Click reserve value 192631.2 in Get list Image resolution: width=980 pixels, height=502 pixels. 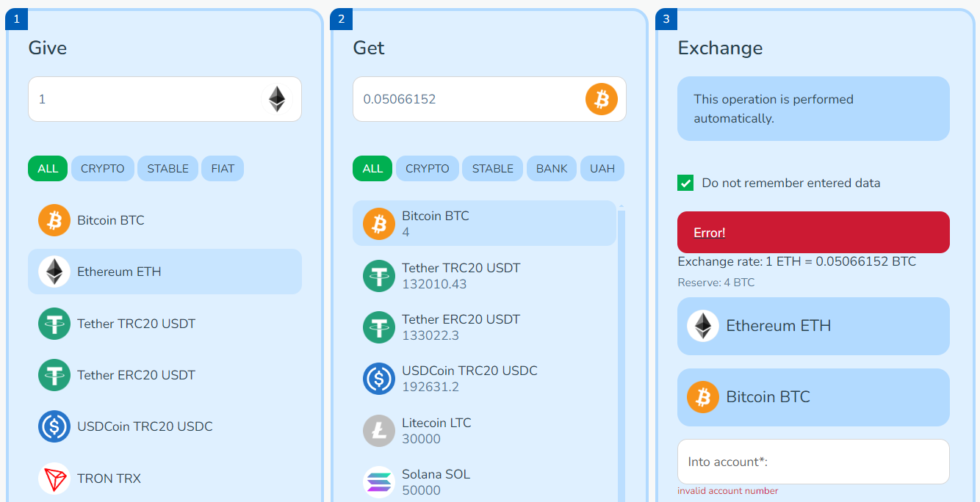pyautogui.click(x=430, y=387)
